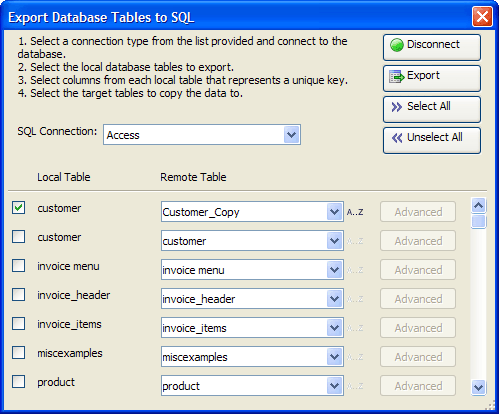
Task: Click the Local Table column header
Action: point(64,177)
